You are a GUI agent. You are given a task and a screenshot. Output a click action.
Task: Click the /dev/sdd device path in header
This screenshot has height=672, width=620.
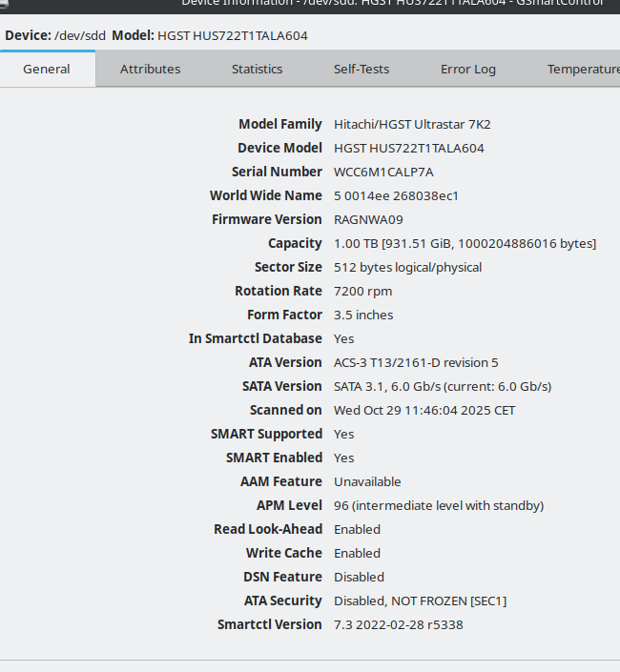[79, 35]
